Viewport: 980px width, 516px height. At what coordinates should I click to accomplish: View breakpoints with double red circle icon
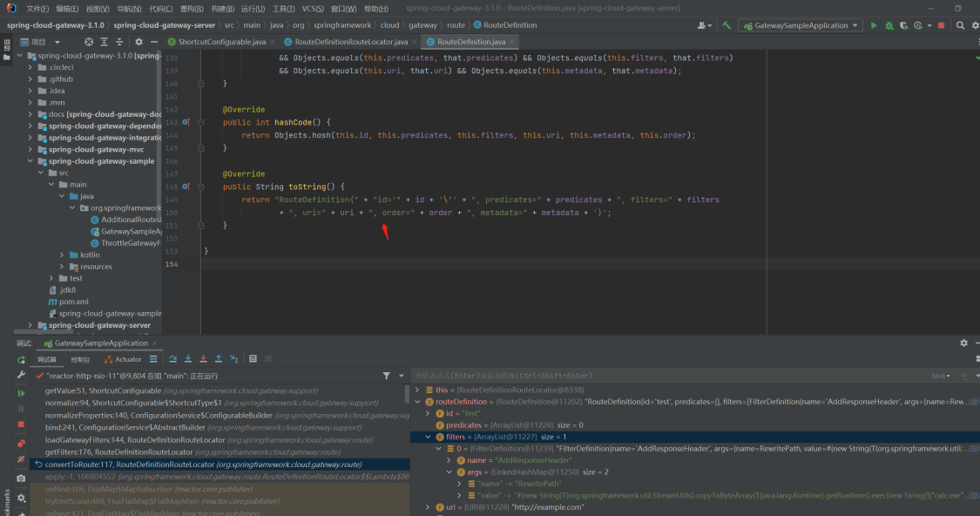pos(21,444)
